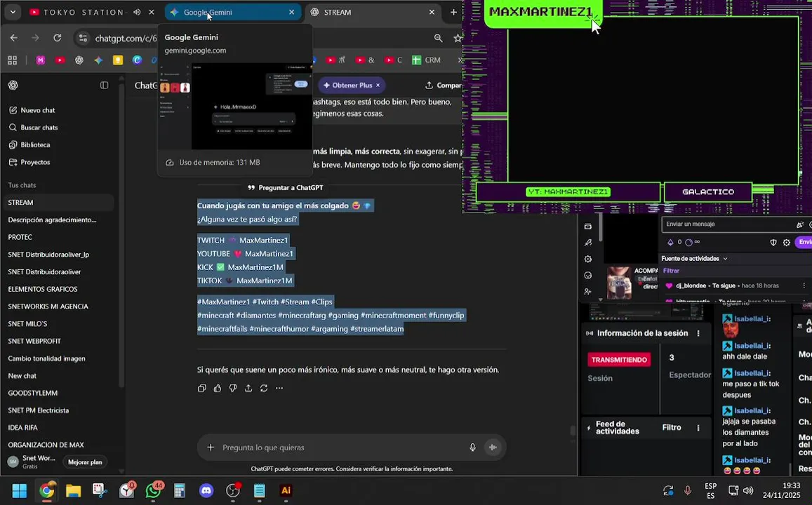Image resolution: width=812 pixels, height=505 pixels.
Task: Open a new browser tab
Action: tap(453, 13)
